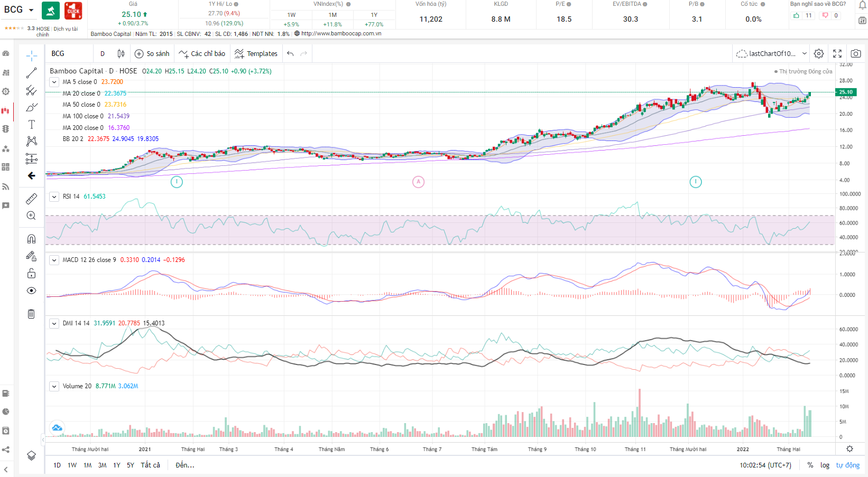Viewport: 868px width, 477px height.
Task: Click the trash remove drawings icon
Action: [x=32, y=314]
